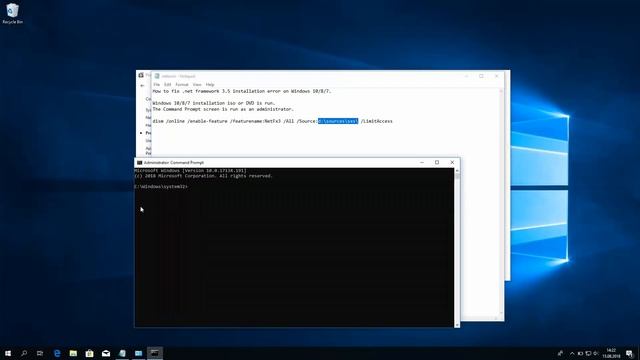This screenshot has width=640, height=360.
Task: Click the /LimitAccess text in Notepad
Action: 376,121
